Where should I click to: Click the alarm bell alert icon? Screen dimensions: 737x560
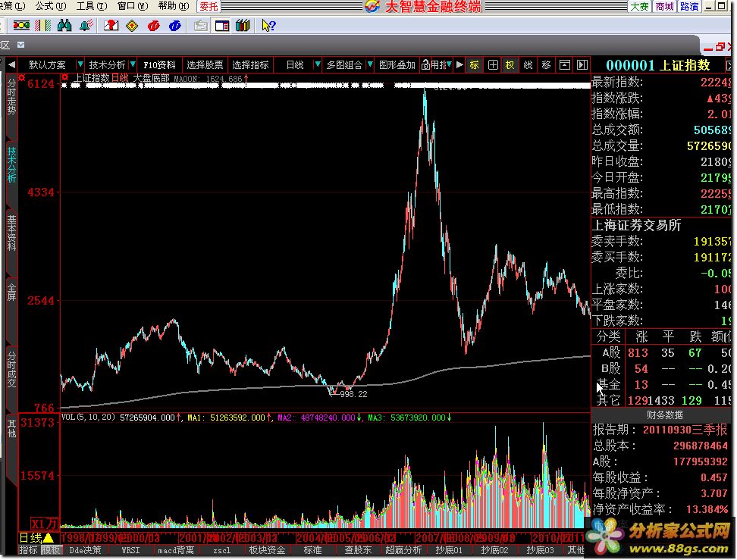(x=86, y=25)
